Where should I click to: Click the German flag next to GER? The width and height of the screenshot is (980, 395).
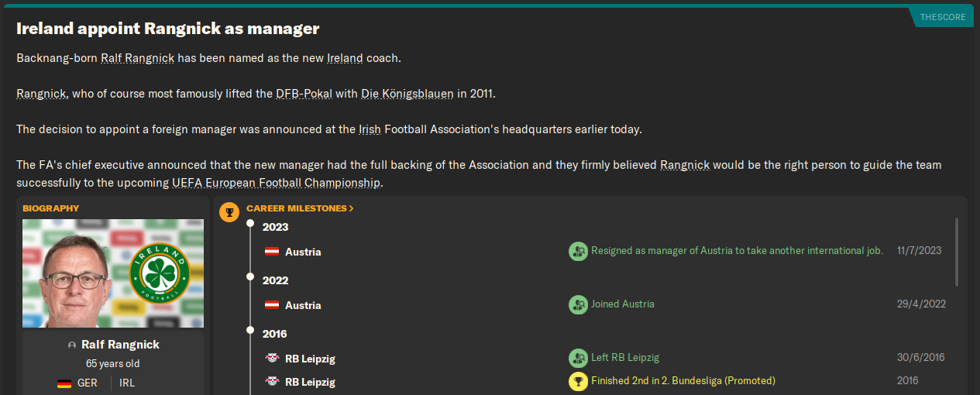tap(65, 383)
